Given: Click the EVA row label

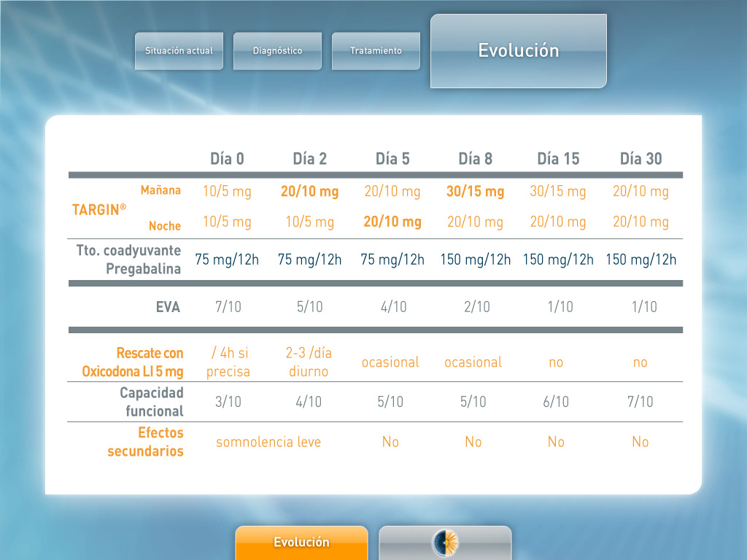Looking at the screenshot, I should click(168, 307).
